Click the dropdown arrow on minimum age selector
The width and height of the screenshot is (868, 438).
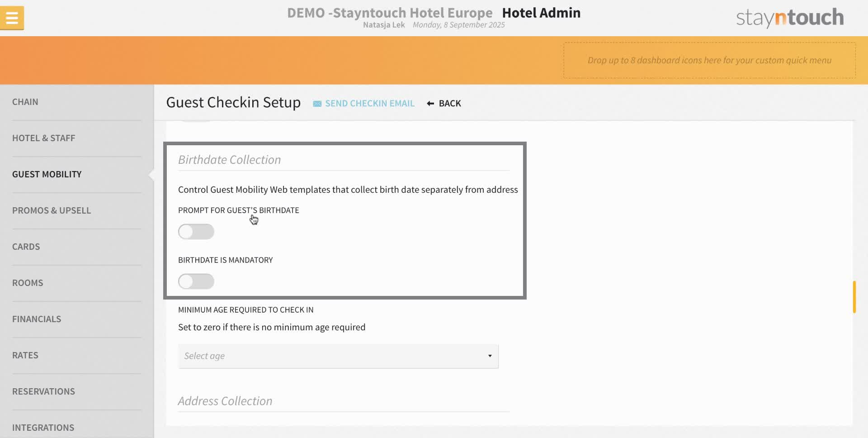coord(490,356)
